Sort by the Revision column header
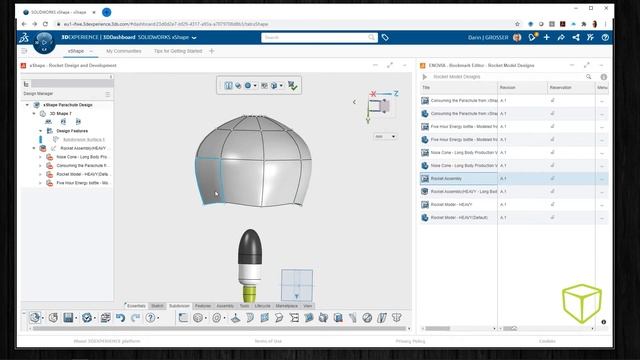Screen dimensions: 640x360 coord(522,87)
